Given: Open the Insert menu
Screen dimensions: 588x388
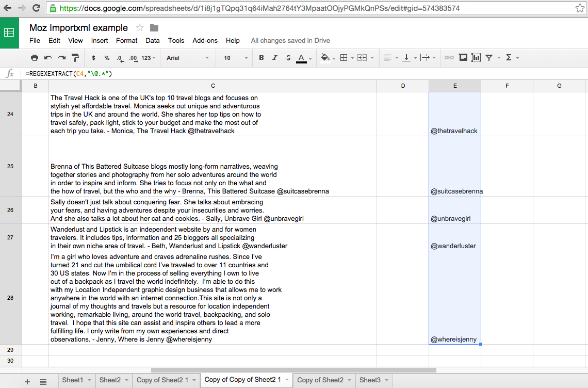Looking at the screenshot, I should [100, 41].
